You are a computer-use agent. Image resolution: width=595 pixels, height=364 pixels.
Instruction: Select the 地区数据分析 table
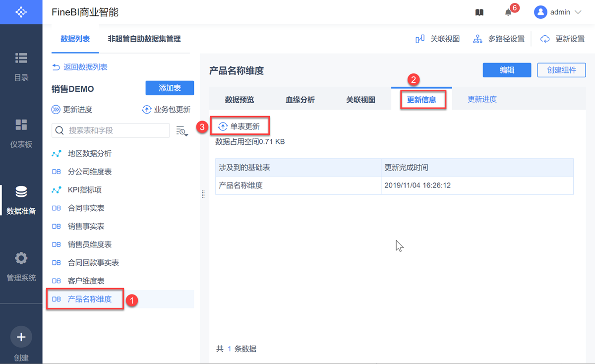coord(89,154)
